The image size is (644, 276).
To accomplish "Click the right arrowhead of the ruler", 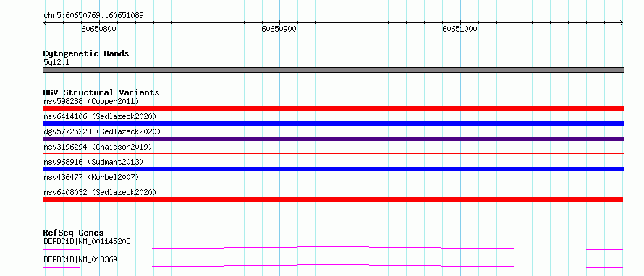I will click(622, 23).
